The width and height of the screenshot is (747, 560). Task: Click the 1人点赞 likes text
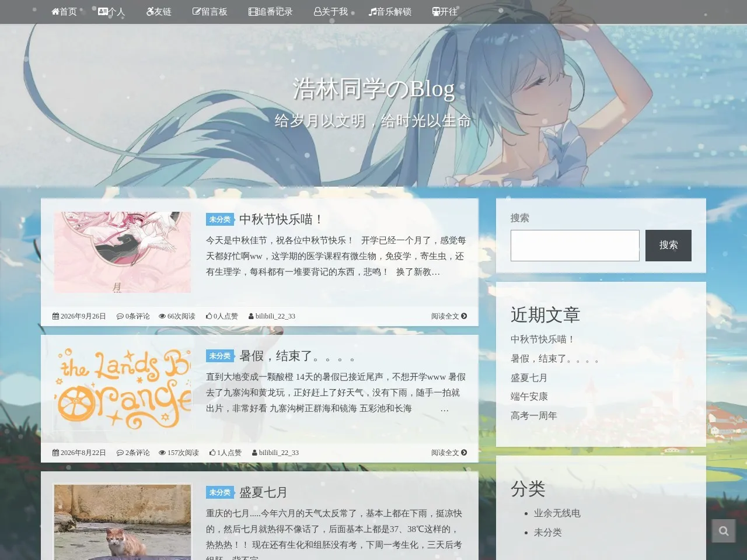[x=229, y=453]
